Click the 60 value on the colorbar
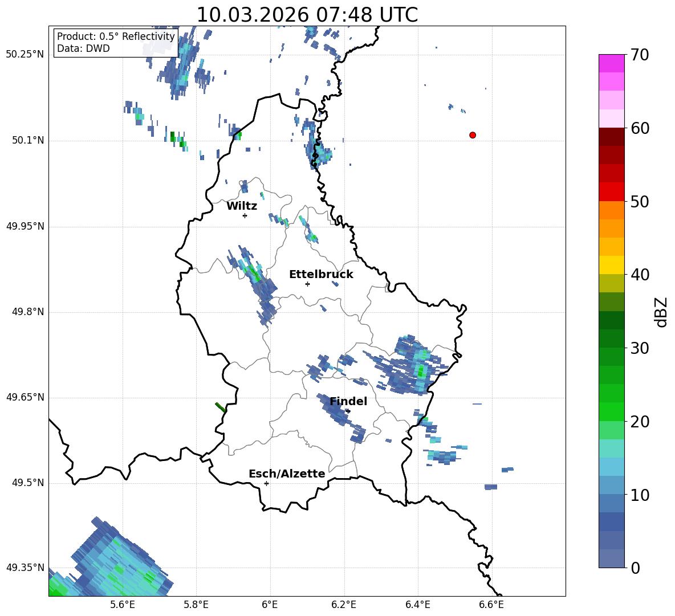Screen dimensions: 675x616 point(640,128)
